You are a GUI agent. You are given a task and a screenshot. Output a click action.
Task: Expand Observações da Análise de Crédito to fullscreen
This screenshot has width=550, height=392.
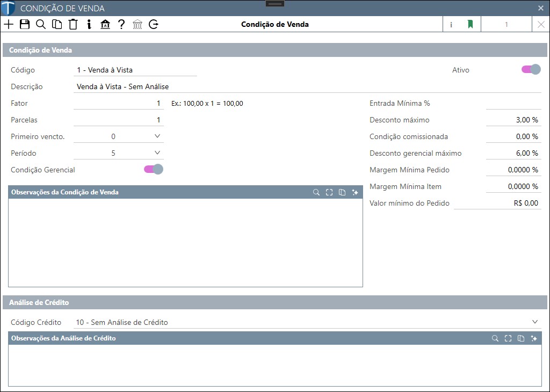(x=508, y=338)
